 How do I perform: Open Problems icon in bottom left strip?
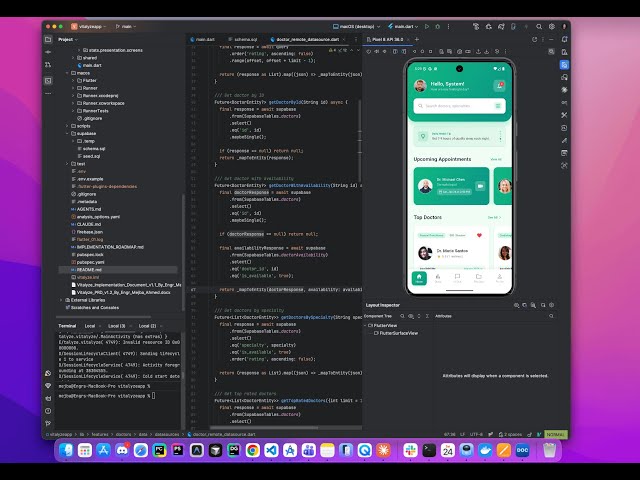(x=48, y=411)
